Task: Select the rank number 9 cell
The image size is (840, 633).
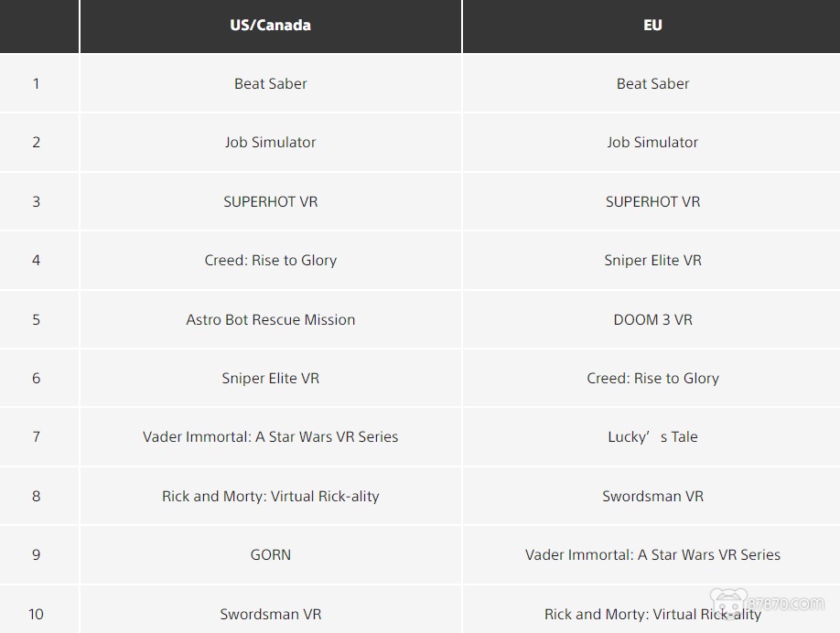Action: [37, 554]
